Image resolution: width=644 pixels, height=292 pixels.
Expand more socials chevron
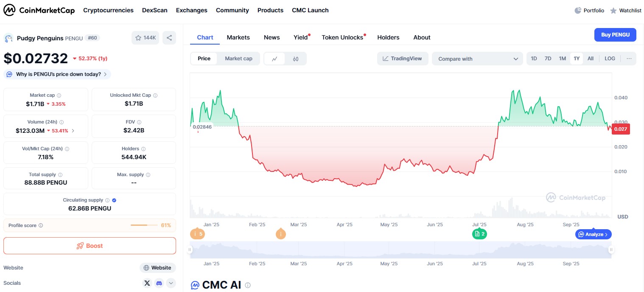point(171,283)
